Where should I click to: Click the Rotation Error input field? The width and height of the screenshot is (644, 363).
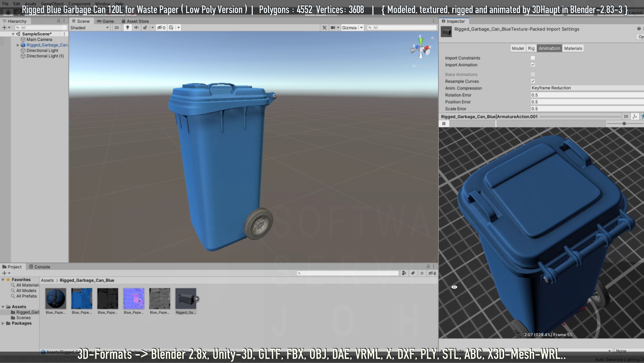tap(587, 95)
